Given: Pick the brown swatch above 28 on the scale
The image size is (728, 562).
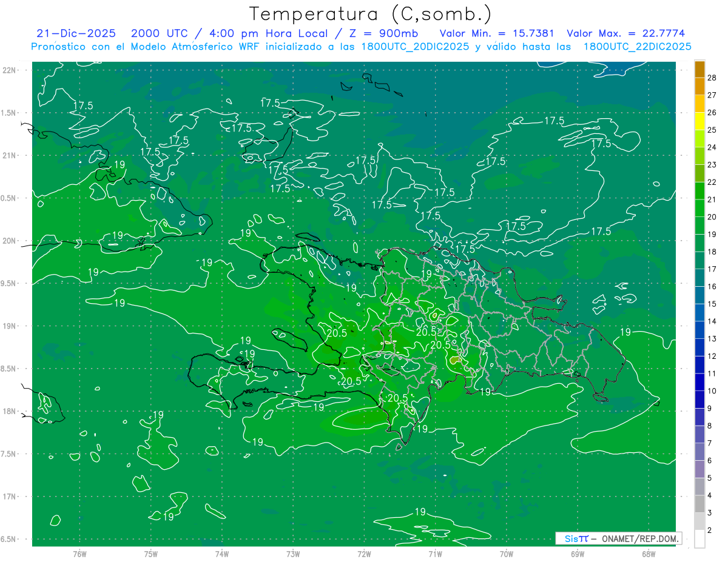Looking at the screenshot, I should click(699, 69).
